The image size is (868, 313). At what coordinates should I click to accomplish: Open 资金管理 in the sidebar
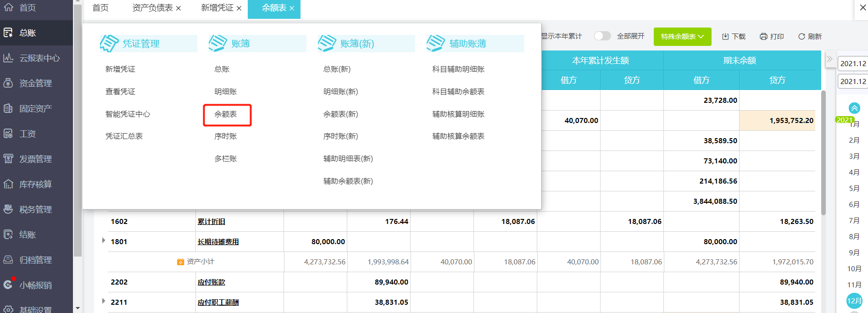point(35,84)
